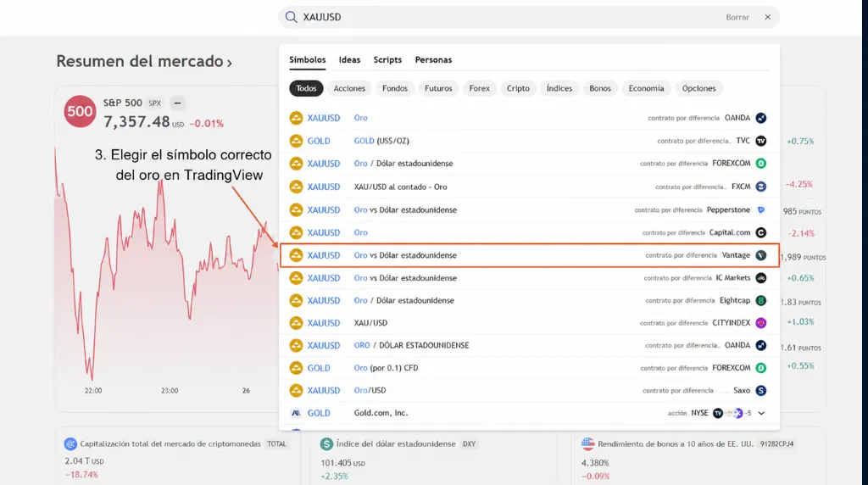The height and width of the screenshot is (485, 868).
Task: Select XAUUSD symbol on Eightcap row
Action: point(324,301)
